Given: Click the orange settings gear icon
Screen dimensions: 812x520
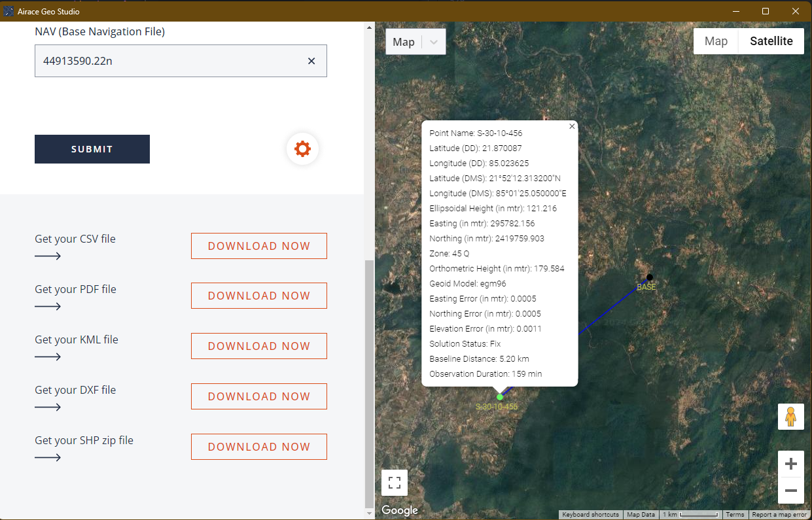Looking at the screenshot, I should tap(302, 149).
